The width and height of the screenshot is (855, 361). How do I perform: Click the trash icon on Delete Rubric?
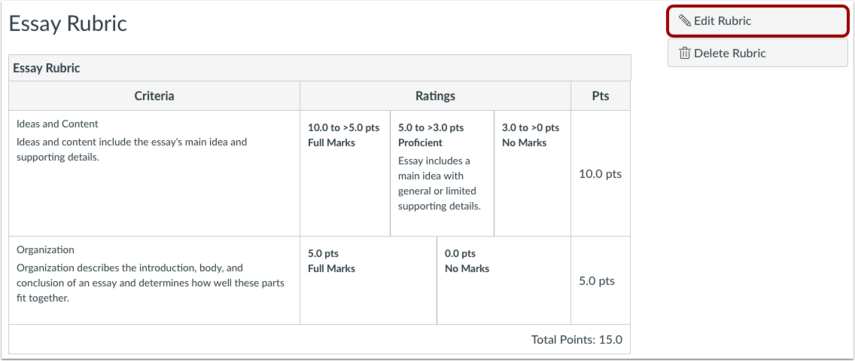[x=684, y=53]
